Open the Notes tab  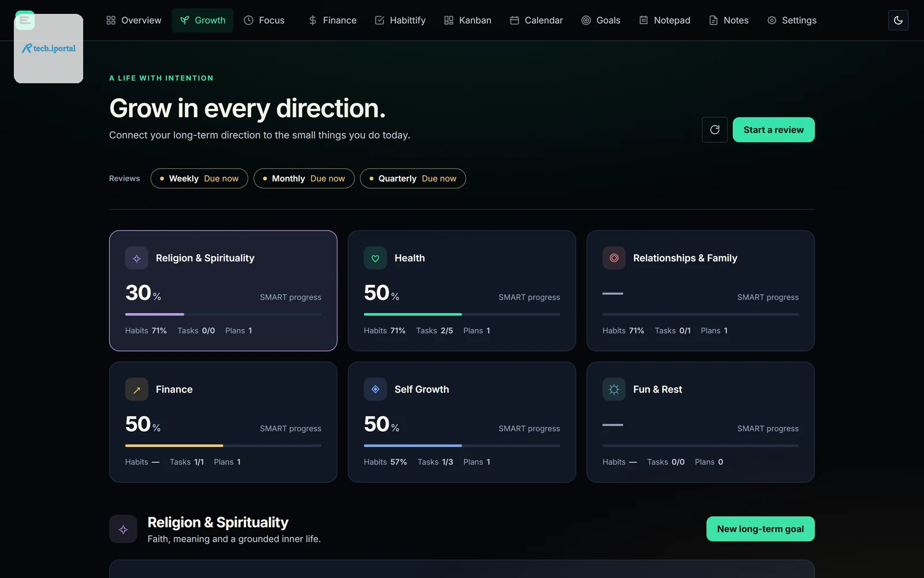tap(729, 20)
